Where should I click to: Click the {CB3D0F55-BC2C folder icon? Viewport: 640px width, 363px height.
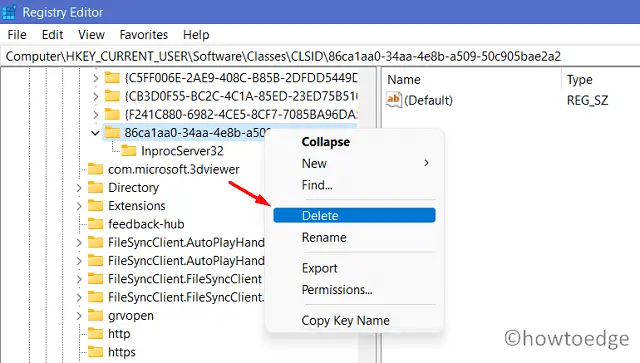pyautogui.click(x=112, y=96)
